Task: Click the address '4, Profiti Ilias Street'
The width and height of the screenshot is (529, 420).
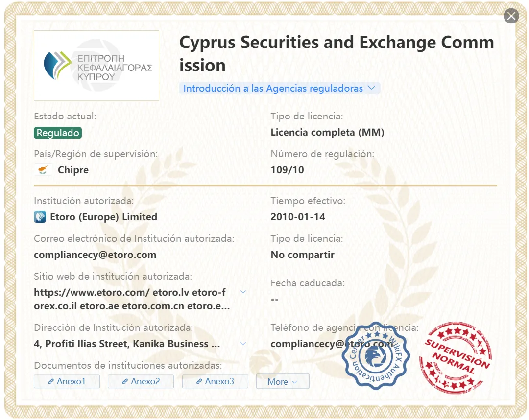Action: (x=82, y=344)
